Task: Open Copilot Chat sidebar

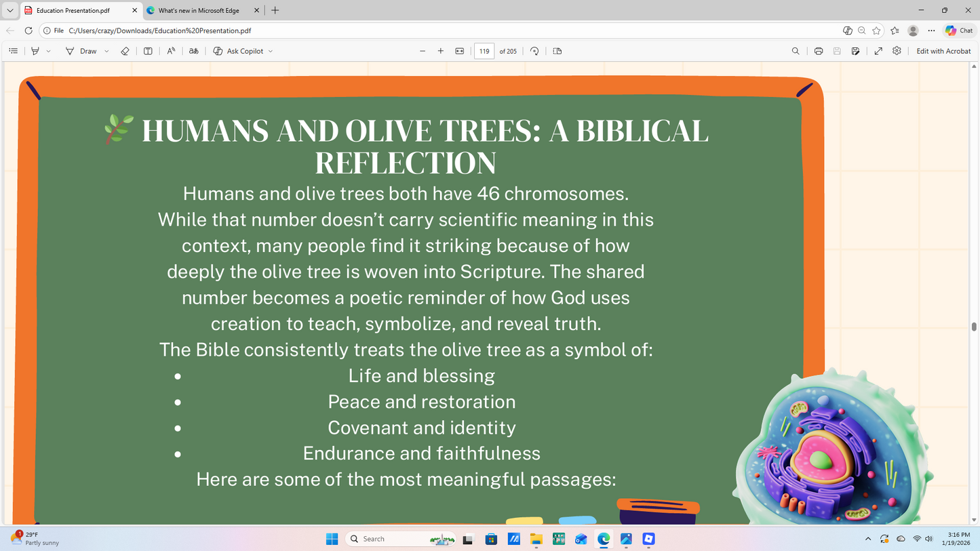Action: pos(959,30)
